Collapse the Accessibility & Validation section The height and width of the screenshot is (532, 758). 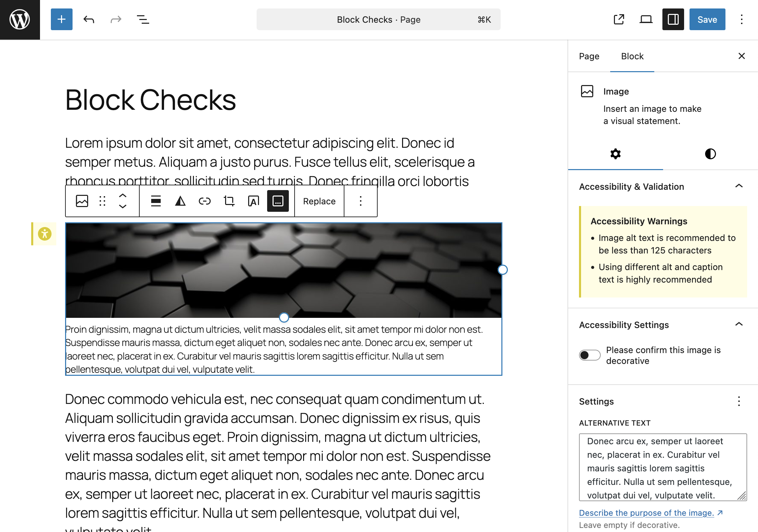(739, 186)
